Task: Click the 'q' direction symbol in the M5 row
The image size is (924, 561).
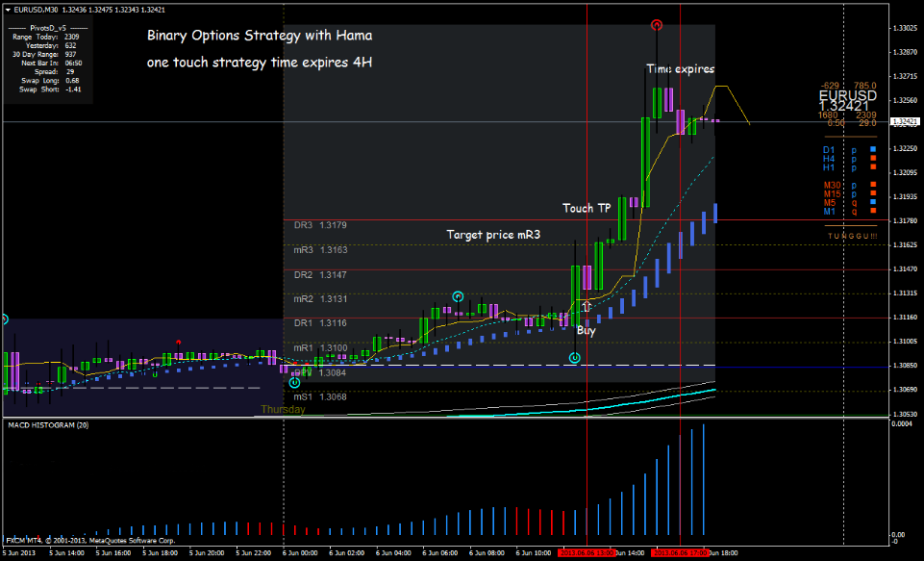Action: [x=854, y=203]
